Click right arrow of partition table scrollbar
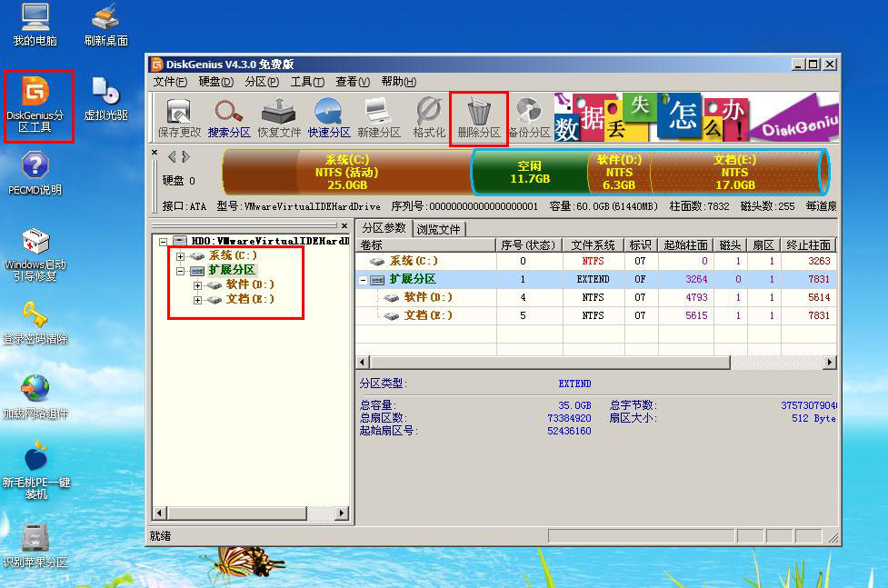The width and height of the screenshot is (888, 588). pyautogui.click(x=830, y=363)
